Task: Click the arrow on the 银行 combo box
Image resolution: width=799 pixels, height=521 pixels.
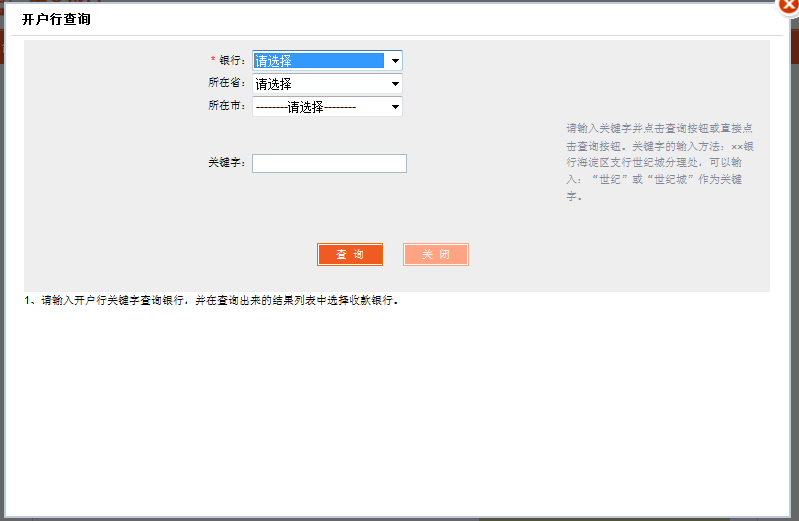Action: click(395, 61)
